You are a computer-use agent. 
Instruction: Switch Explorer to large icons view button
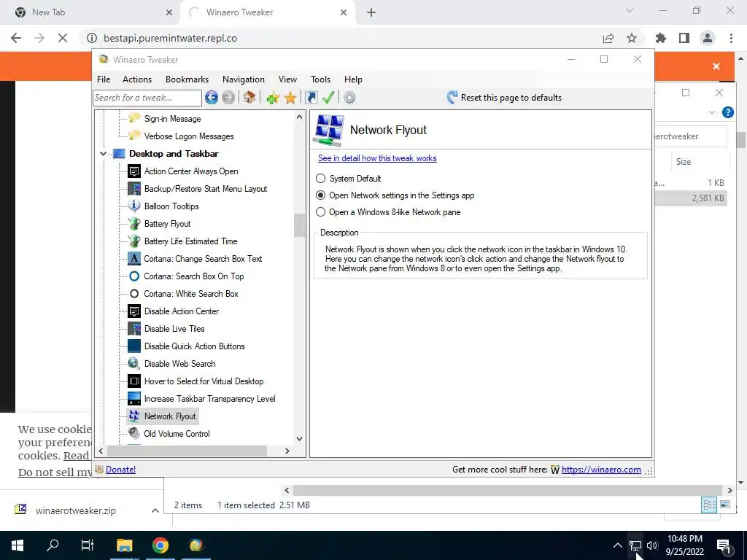[725, 505]
